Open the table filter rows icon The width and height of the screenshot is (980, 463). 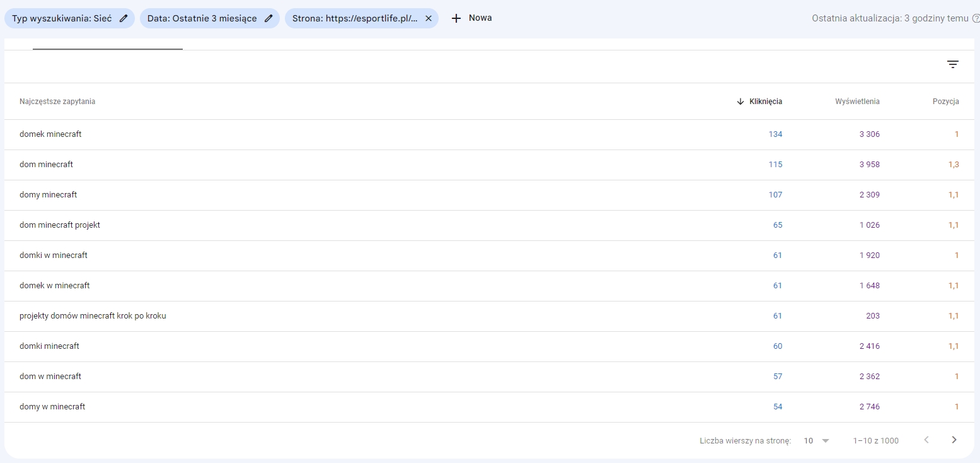click(953, 64)
